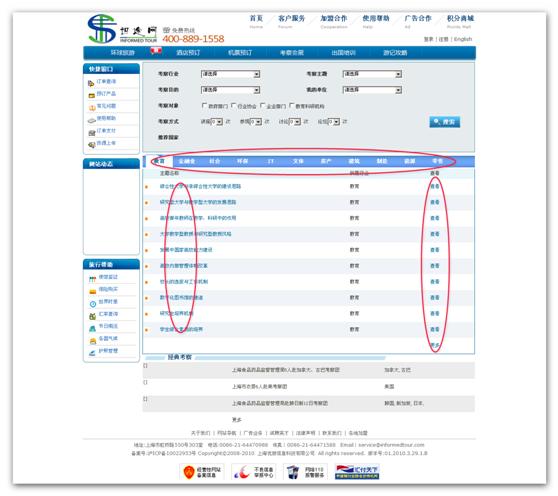Image resolution: width=558 pixels, height=496 pixels.
Task: Open the world clock icon in travel sidebar
Action: 93,304
